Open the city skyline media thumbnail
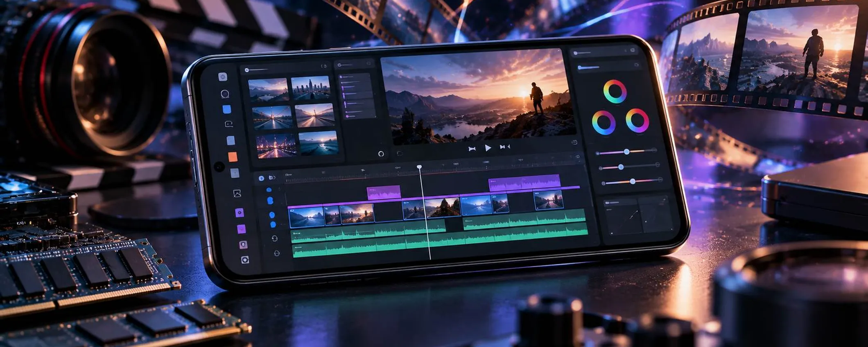The width and height of the screenshot is (868, 347). click(x=311, y=88)
